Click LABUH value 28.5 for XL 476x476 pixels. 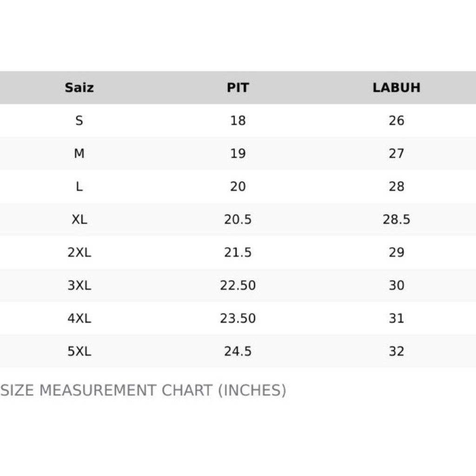[396, 219]
